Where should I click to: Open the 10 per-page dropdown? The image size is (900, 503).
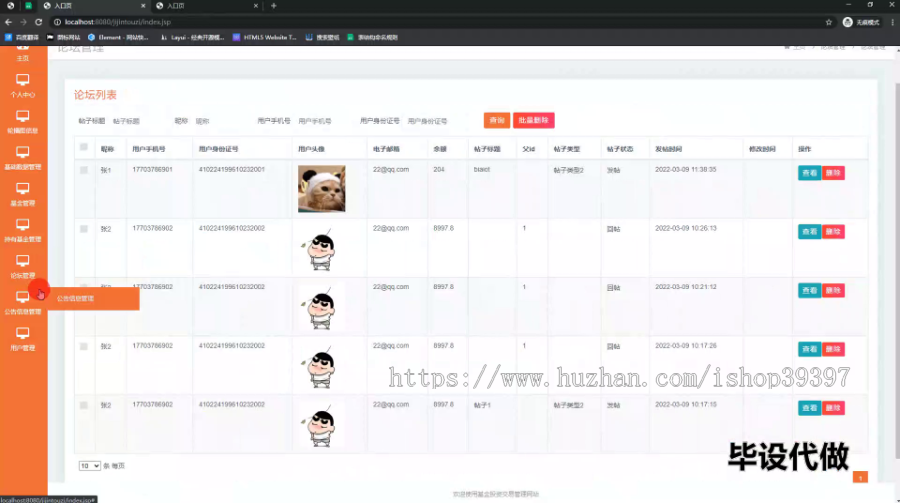tap(90, 466)
